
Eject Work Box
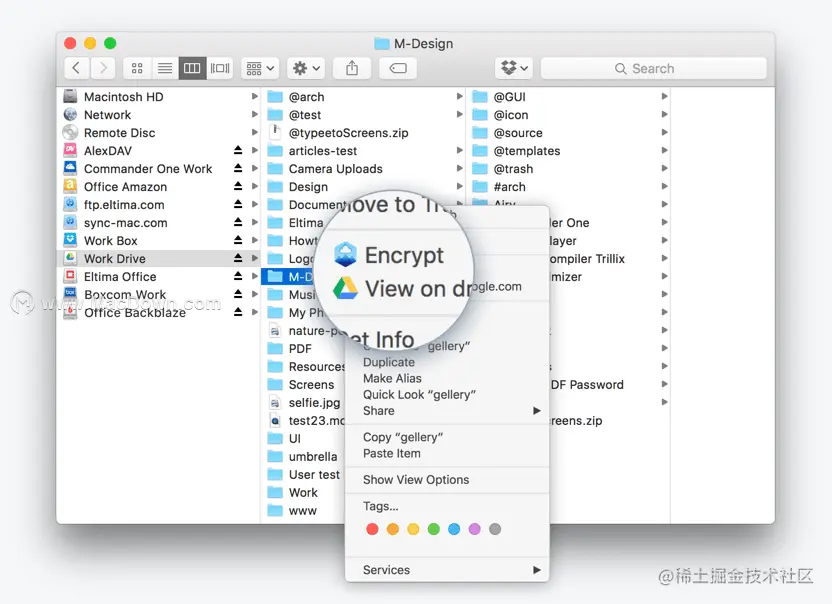[238, 241]
